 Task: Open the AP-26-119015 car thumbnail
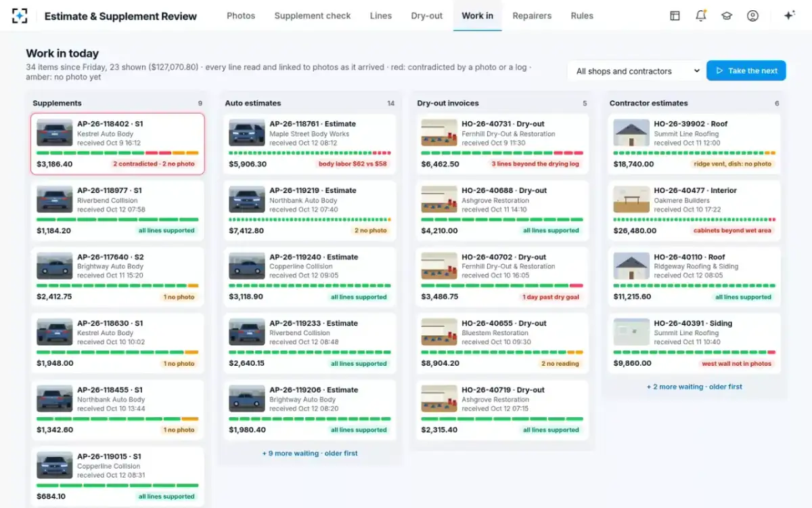(x=55, y=465)
